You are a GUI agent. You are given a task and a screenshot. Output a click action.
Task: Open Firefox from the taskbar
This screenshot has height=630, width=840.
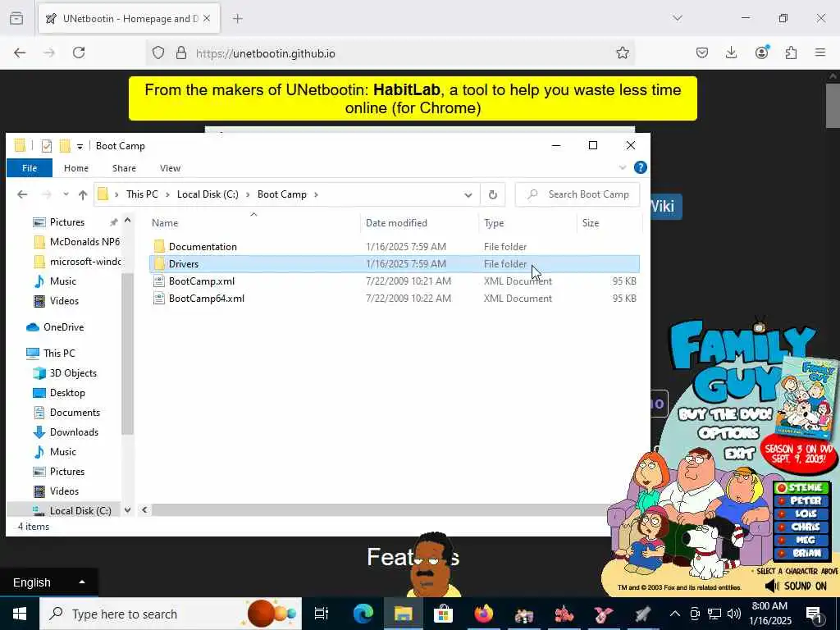[x=483, y=614]
